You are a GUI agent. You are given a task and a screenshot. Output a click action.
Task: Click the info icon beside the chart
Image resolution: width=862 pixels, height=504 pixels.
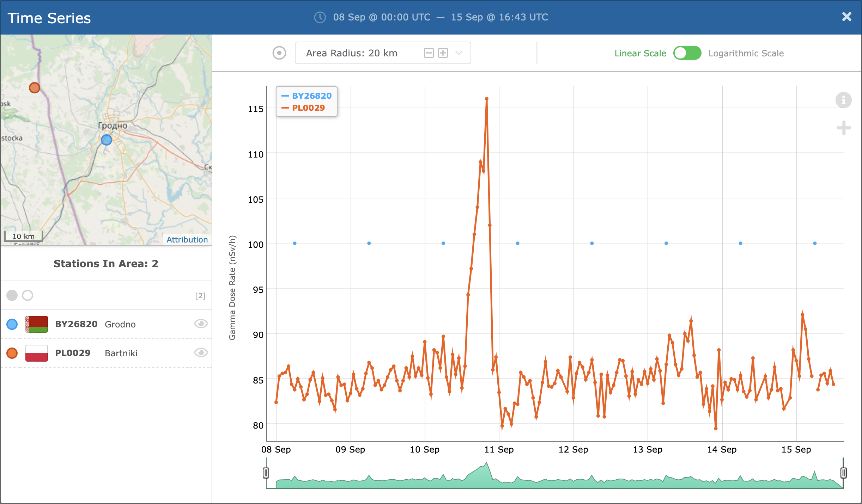point(843,100)
